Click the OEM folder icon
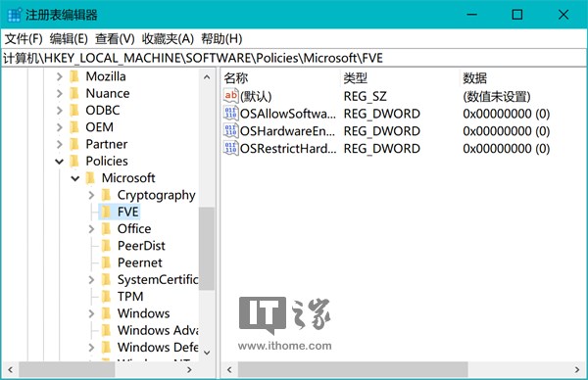The height and width of the screenshot is (380, 588). click(74, 127)
